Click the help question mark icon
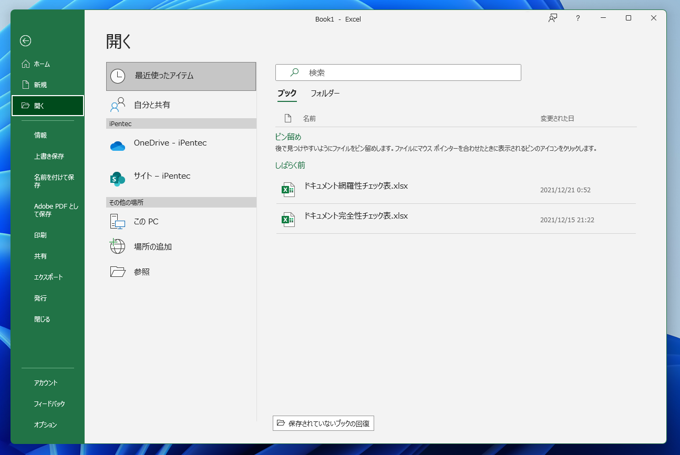This screenshot has height=455, width=680. point(578,18)
